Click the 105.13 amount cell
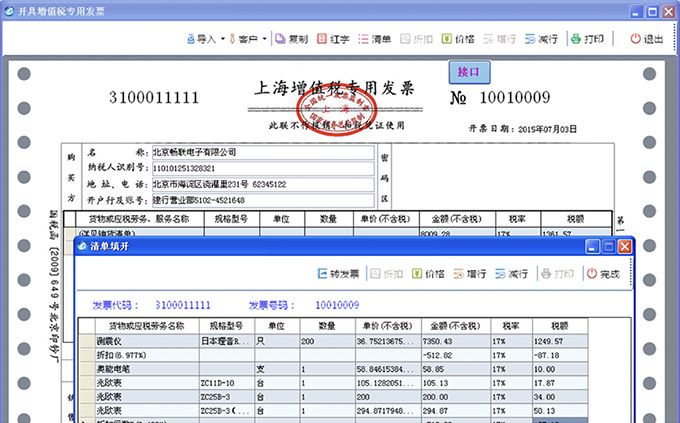The image size is (680, 423). (456, 383)
